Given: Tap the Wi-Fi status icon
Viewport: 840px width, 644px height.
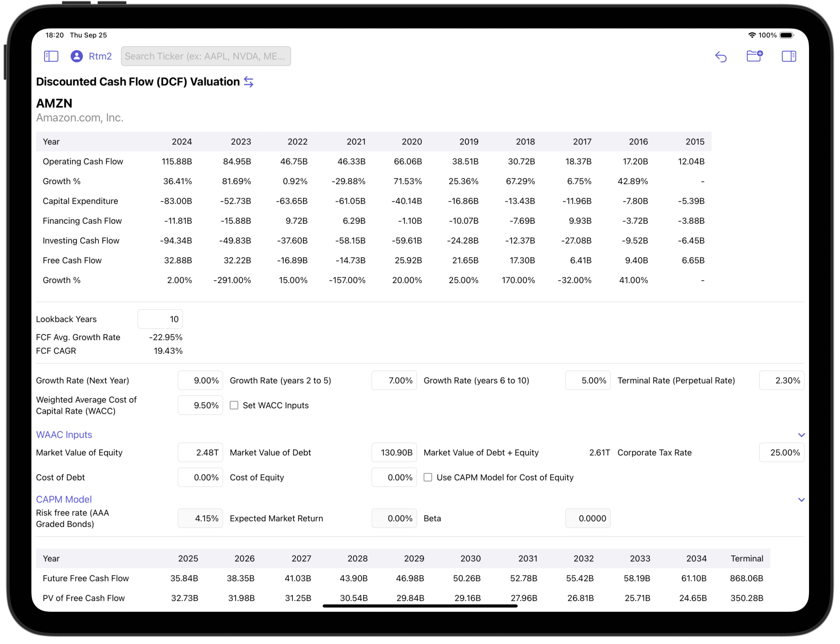Looking at the screenshot, I should [x=752, y=35].
